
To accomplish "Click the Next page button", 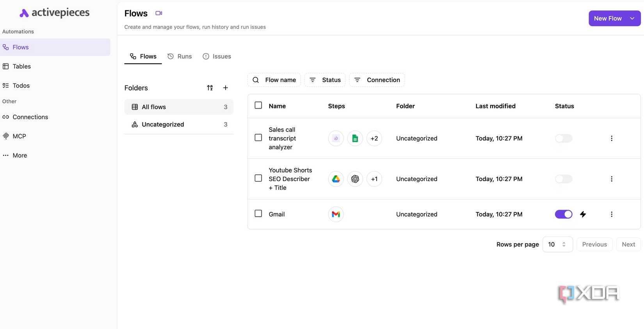I will coord(628,244).
